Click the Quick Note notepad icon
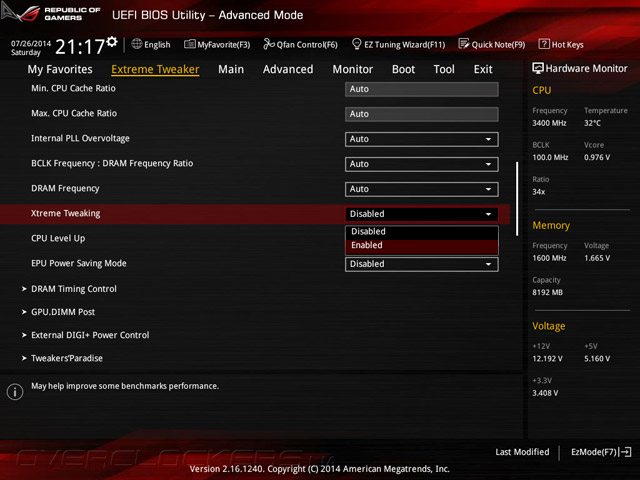 [464, 44]
